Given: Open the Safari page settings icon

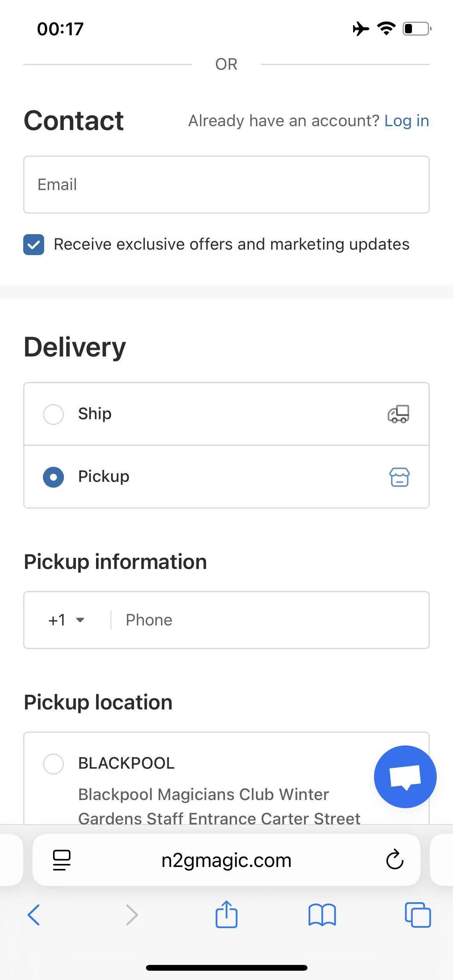Looking at the screenshot, I should 62,860.
